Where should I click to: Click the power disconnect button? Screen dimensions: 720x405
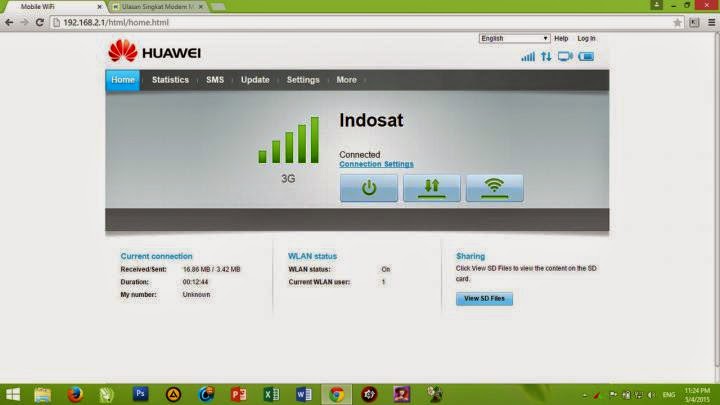tap(369, 188)
